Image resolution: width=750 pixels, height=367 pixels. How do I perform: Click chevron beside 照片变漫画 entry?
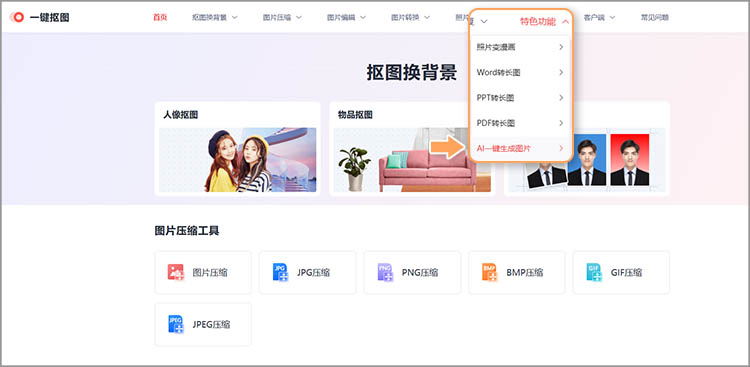[x=561, y=47]
